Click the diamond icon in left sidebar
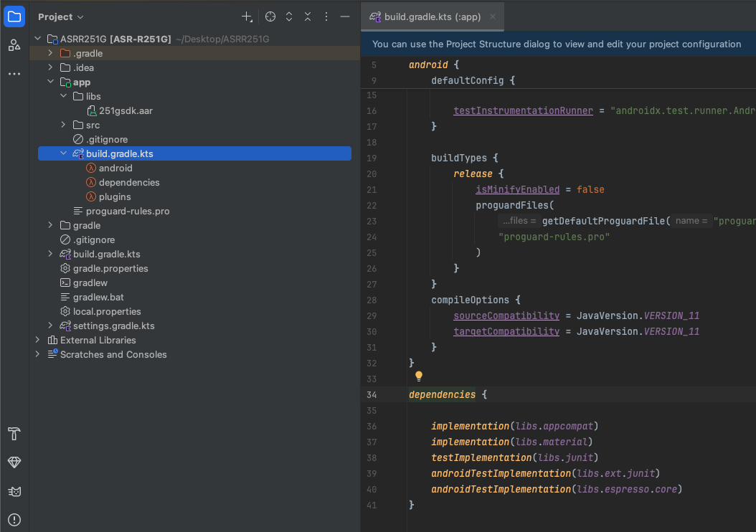Viewport: 756px width, 532px height. tap(14, 462)
